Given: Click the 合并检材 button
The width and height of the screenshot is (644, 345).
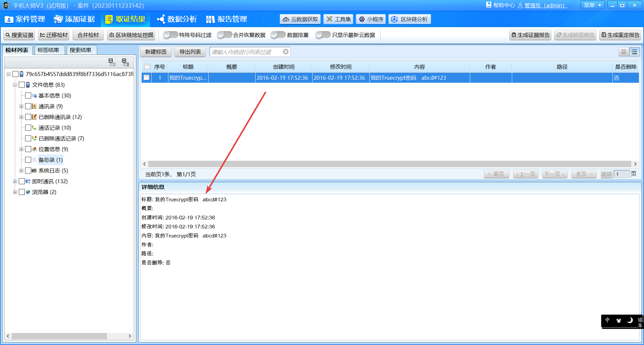Looking at the screenshot, I should click(x=88, y=35).
